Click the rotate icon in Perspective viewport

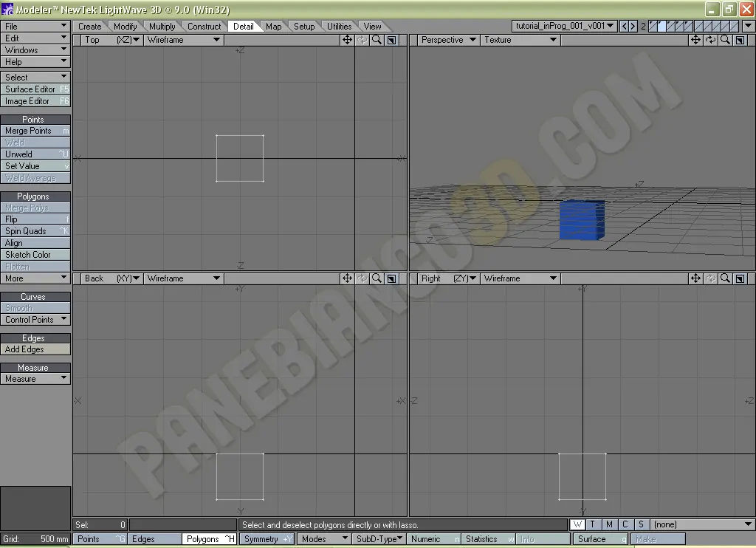(x=710, y=40)
